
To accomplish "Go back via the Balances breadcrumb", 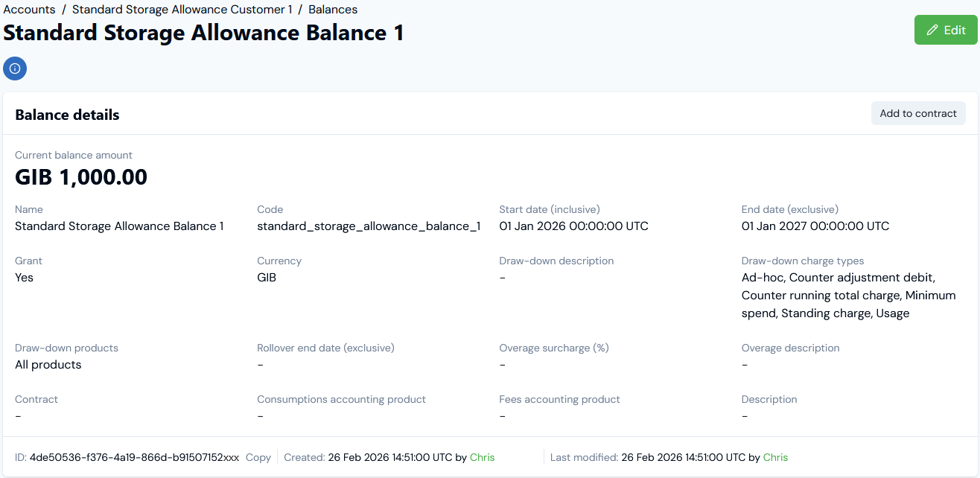I will click(333, 9).
